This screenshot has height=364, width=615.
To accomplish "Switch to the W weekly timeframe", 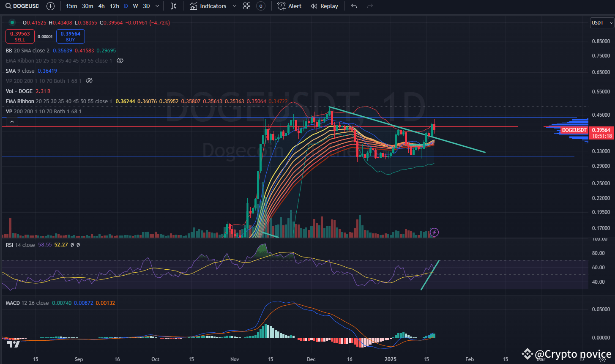I will click(x=135, y=6).
